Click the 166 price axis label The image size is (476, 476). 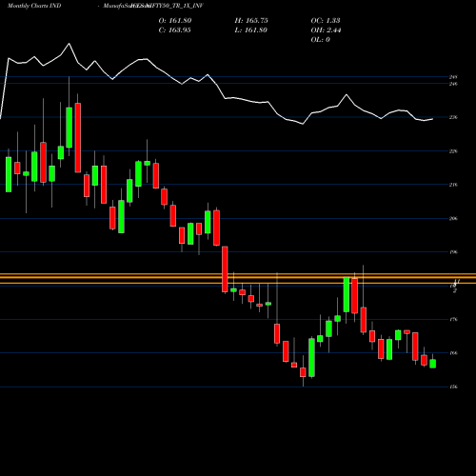[453, 353]
